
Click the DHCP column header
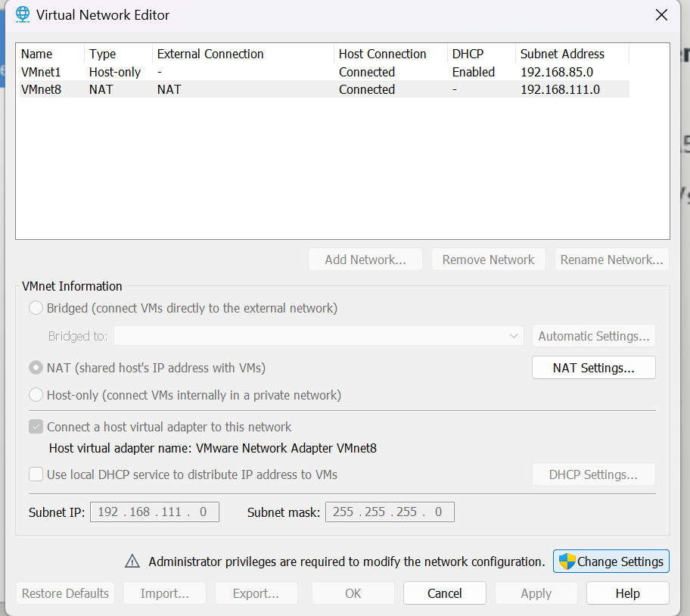481,54
